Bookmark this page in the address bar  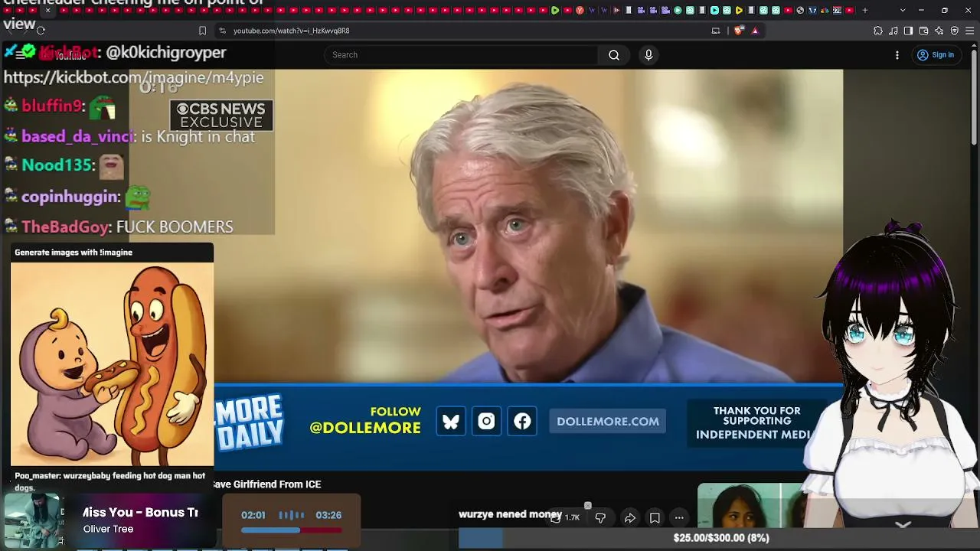click(x=202, y=31)
